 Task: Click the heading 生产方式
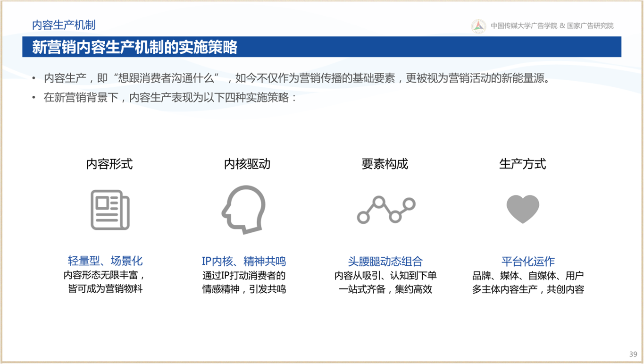coord(523,164)
